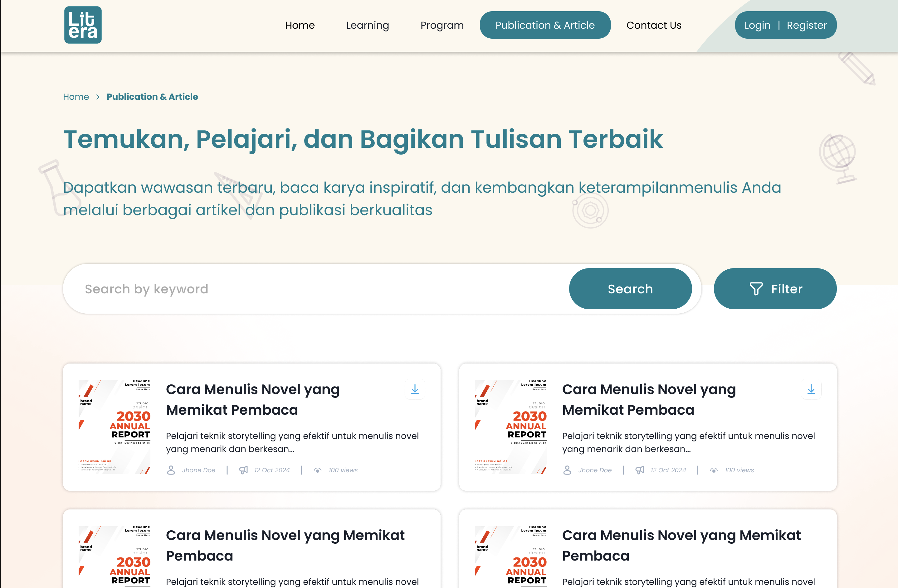Image resolution: width=898 pixels, height=588 pixels.
Task: Click the Login link
Action: tap(757, 25)
